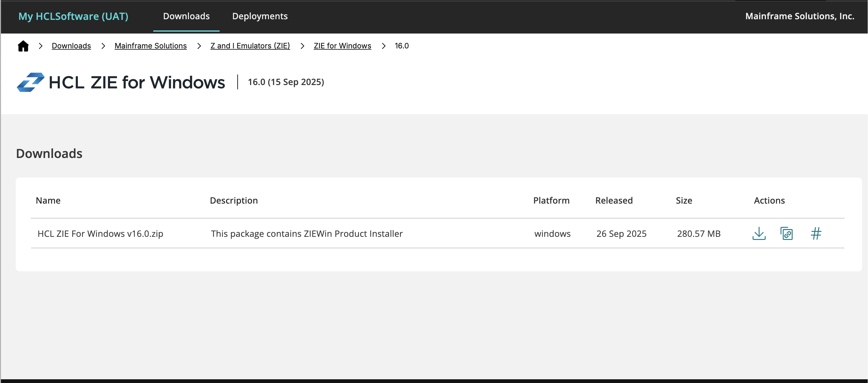This screenshot has height=383, width=868.
Task: Click Mainframe Solutions, Inc. account name
Action: [799, 16]
